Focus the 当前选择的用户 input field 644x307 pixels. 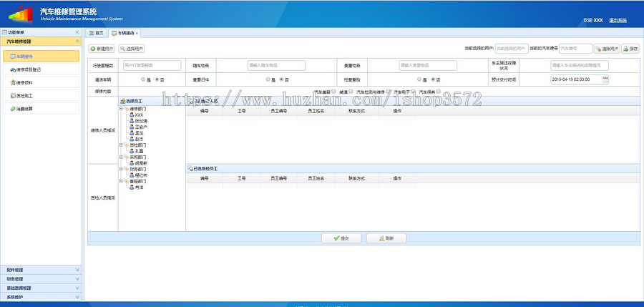pos(512,49)
